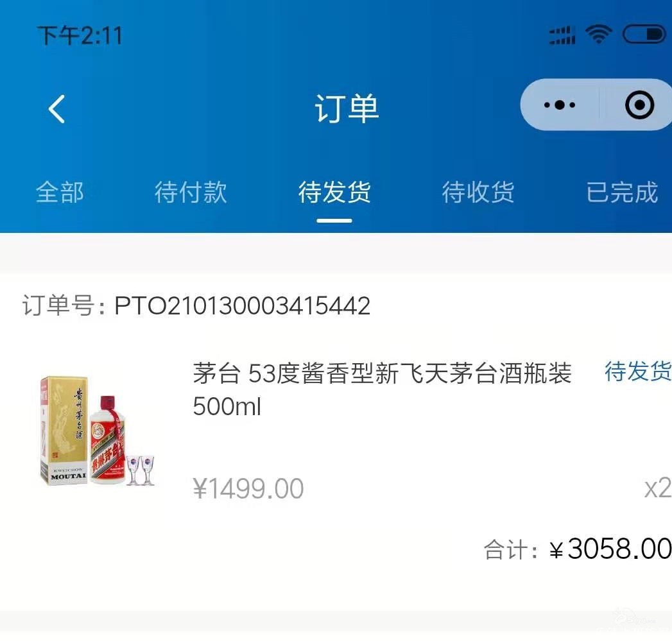Screen dimensions: 672x641
Task: Tap the blue 待发货 order status label
Action: click(x=638, y=371)
